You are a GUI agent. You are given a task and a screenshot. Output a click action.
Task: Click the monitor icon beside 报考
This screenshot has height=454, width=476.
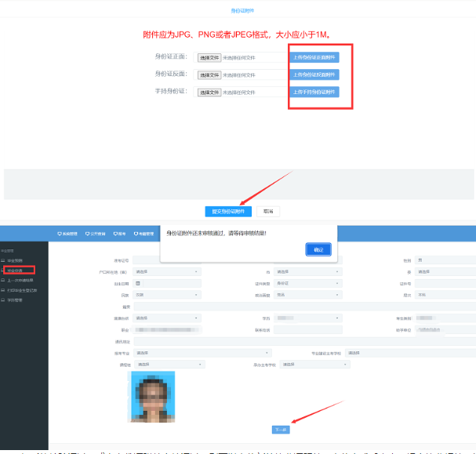coord(115,234)
